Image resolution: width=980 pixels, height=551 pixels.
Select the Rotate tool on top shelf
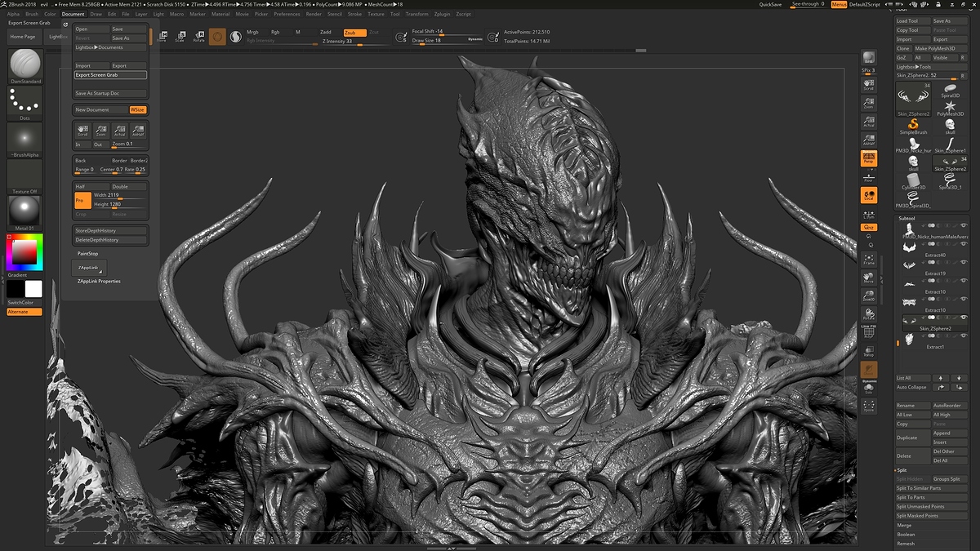click(198, 37)
